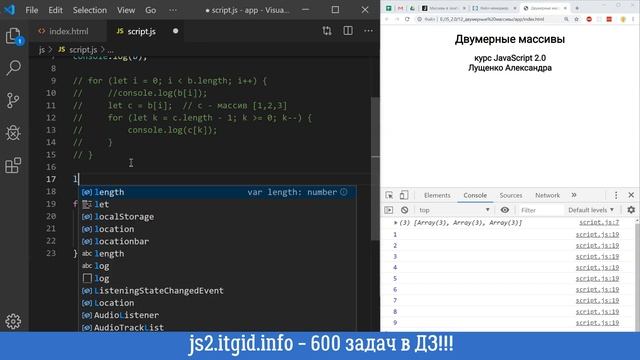The image size is (640, 360).
Task: Select the 'localStorage' autocomplete suggestion
Action: (217, 217)
